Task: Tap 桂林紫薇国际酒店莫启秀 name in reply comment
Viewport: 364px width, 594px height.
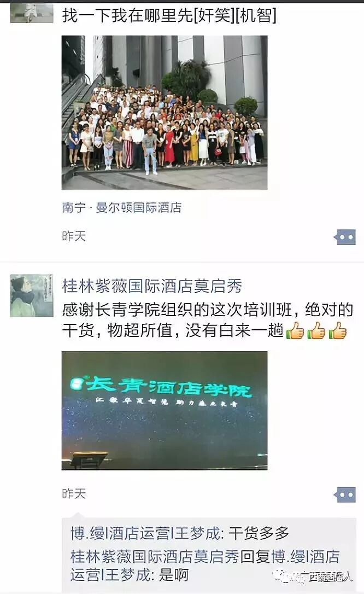Action: pos(155,557)
